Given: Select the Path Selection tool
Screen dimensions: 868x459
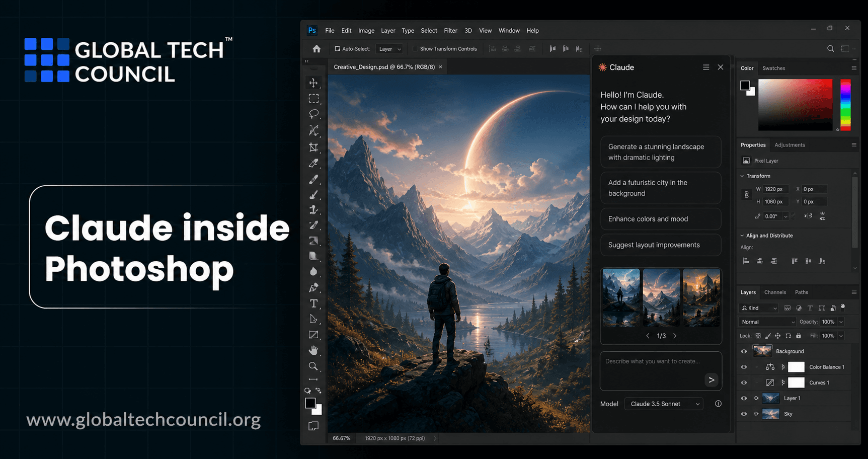Looking at the screenshot, I should (313, 319).
